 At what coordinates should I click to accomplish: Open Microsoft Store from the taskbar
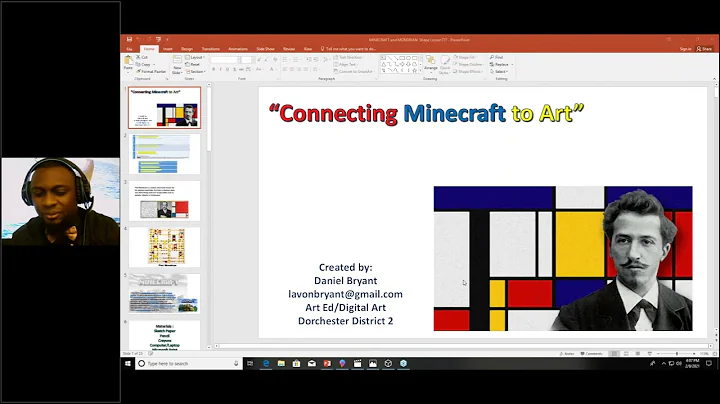pos(296,363)
